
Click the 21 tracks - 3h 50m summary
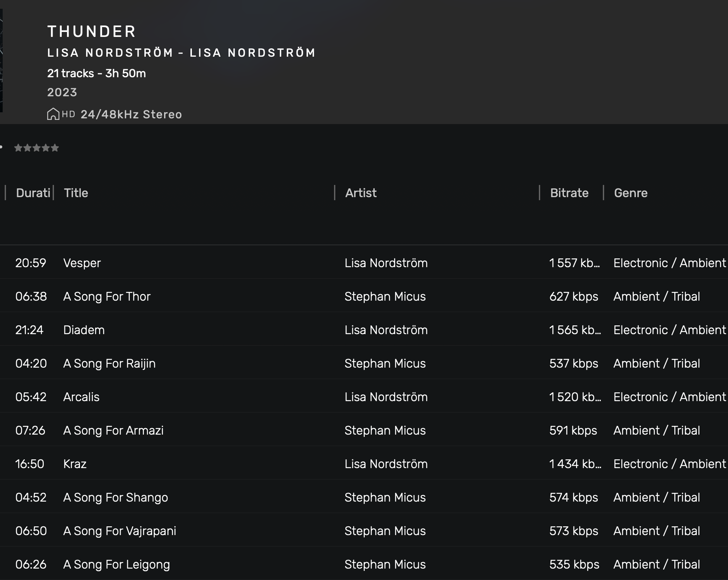click(96, 73)
